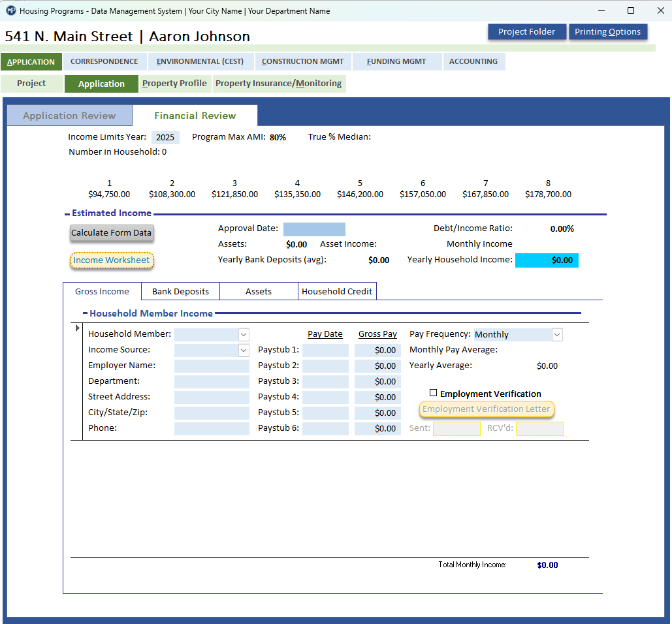The width and height of the screenshot is (672, 624).
Task: Click the Calculate Form Data button
Action: click(112, 232)
